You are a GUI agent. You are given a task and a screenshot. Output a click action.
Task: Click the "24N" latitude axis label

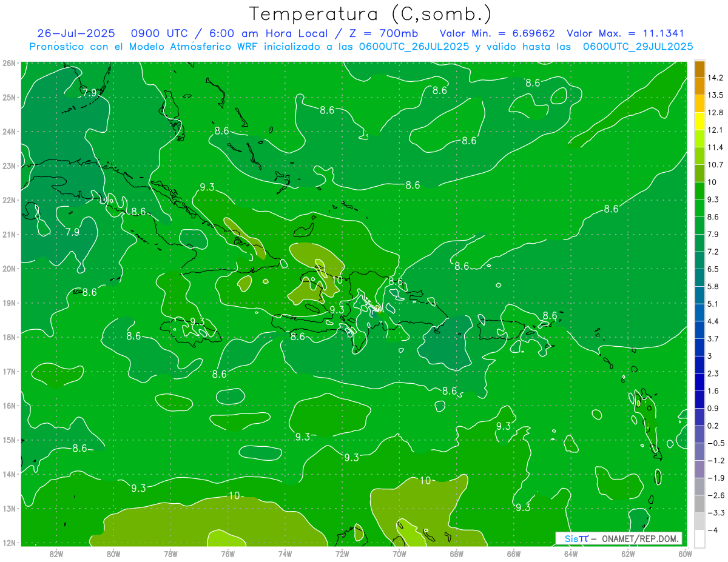click(x=8, y=132)
